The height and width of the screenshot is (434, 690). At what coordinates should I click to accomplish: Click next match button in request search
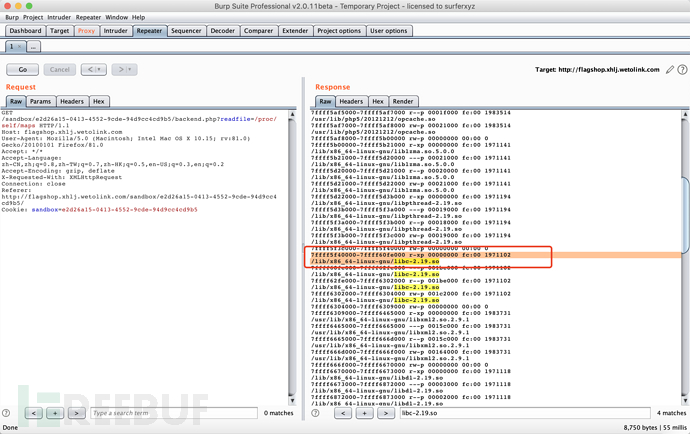click(x=77, y=413)
